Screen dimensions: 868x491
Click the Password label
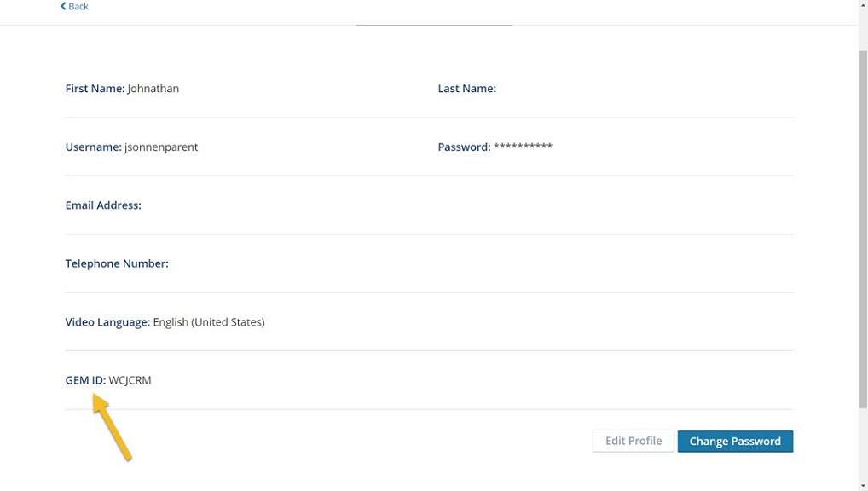pos(464,147)
